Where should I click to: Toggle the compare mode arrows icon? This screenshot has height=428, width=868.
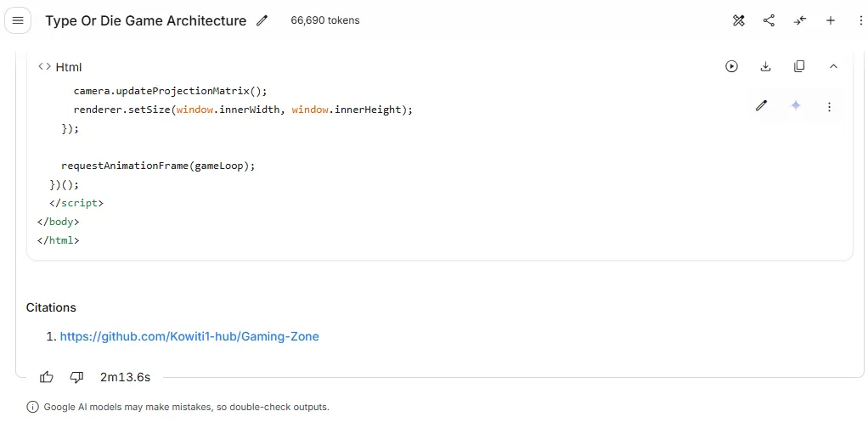click(x=800, y=20)
